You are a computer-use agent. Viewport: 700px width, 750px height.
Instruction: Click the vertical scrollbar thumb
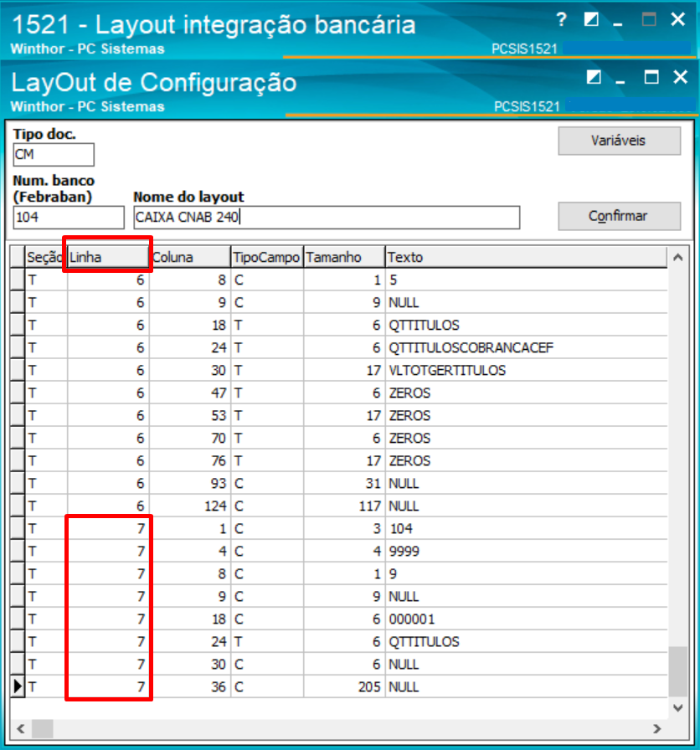point(678,671)
